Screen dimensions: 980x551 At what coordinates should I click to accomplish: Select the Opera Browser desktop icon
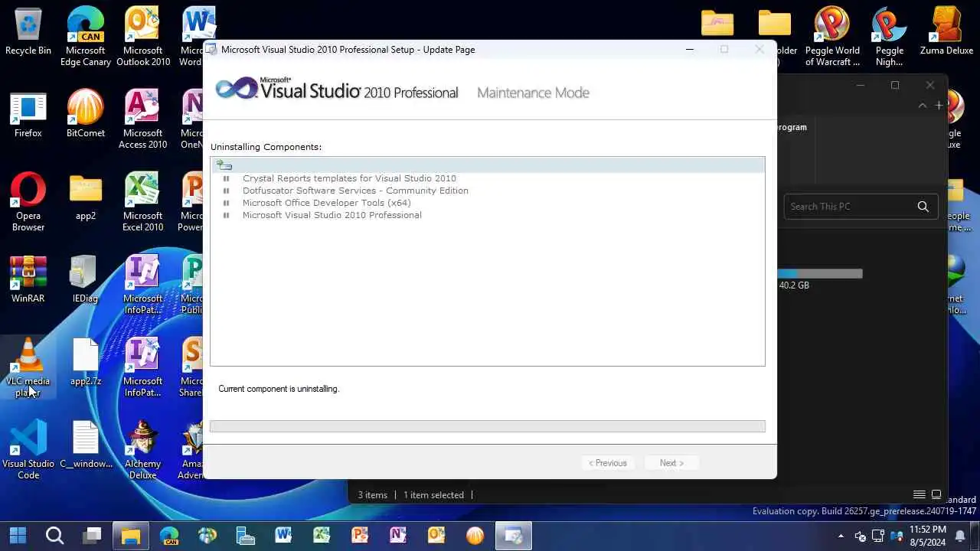click(28, 202)
